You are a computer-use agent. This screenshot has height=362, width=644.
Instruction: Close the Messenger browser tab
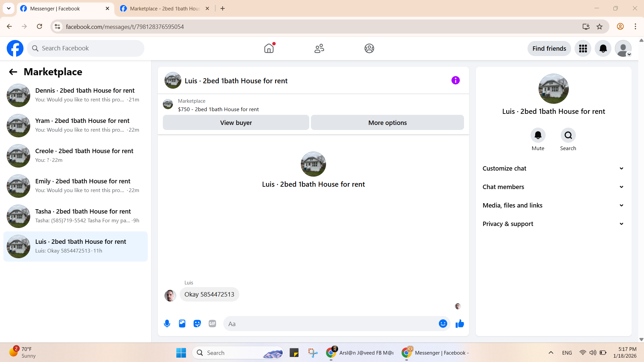(x=107, y=8)
